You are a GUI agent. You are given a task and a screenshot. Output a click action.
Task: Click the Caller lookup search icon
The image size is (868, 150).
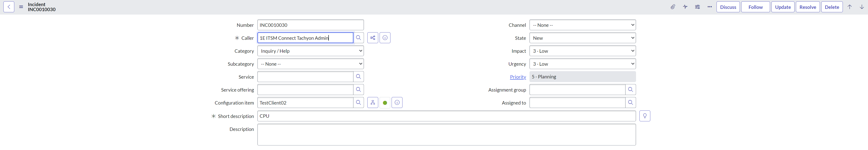(x=358, y=38)
